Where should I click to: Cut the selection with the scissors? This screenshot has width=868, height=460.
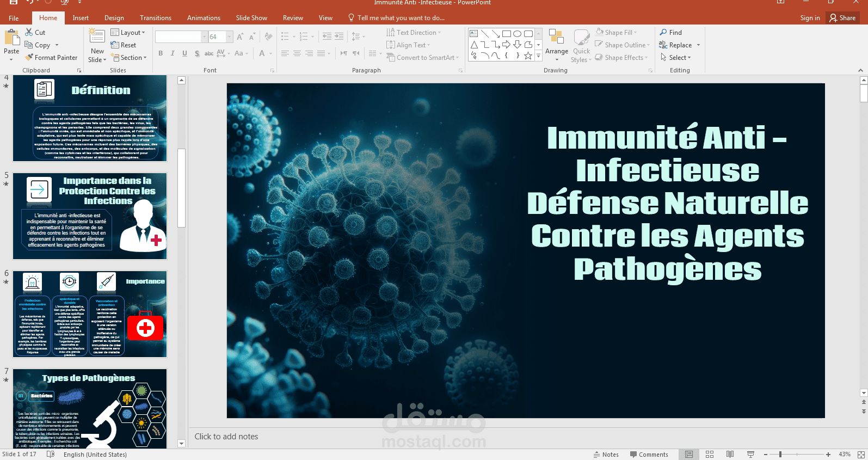[x=35, y=33]
